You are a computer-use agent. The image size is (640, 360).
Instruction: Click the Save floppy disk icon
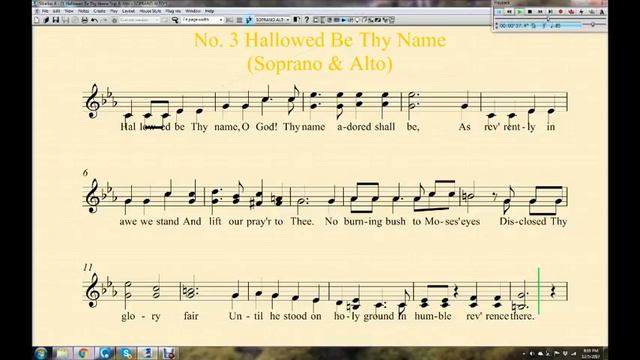(56, 20)
